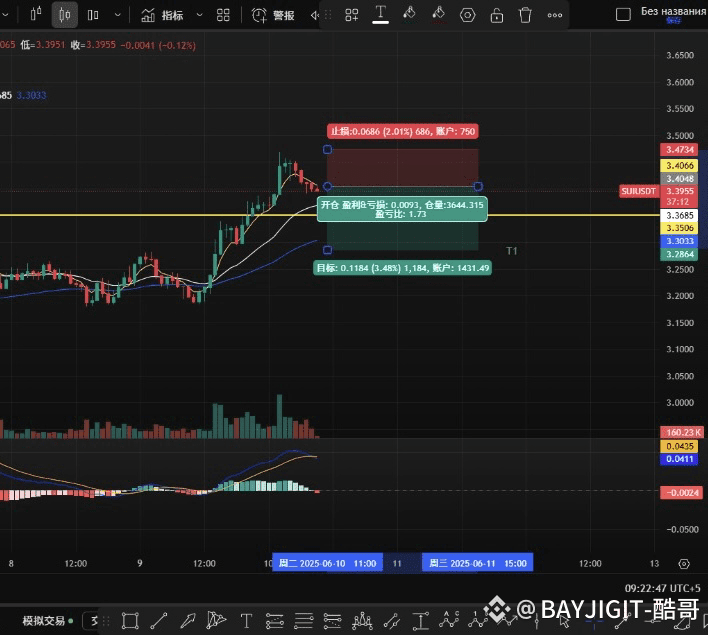Open the text color T swatch
Viewport: 708px width, 635px height.
381,14
